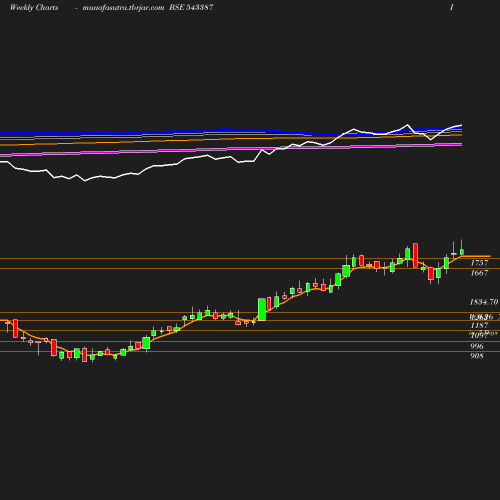Viewport: 500px width, 500px height.
Task: Click the last green candlestick on the right
Action: (x=462, y=252)
